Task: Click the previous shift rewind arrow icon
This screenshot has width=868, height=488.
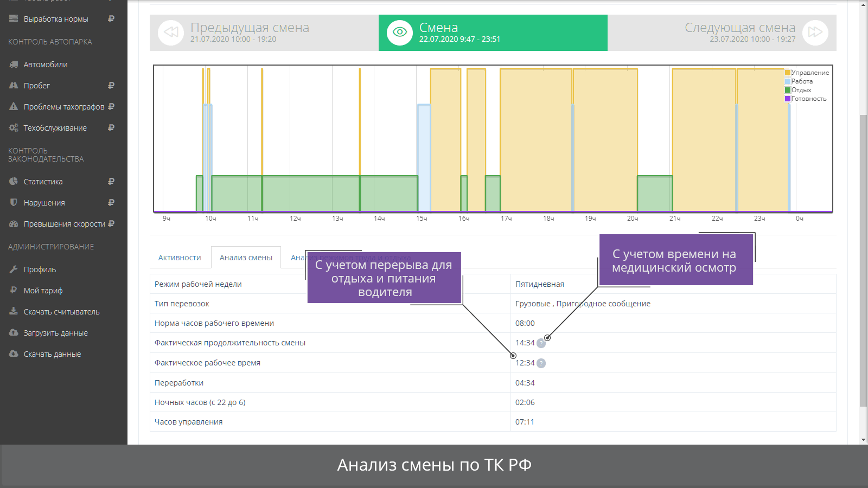Action: 171,32
